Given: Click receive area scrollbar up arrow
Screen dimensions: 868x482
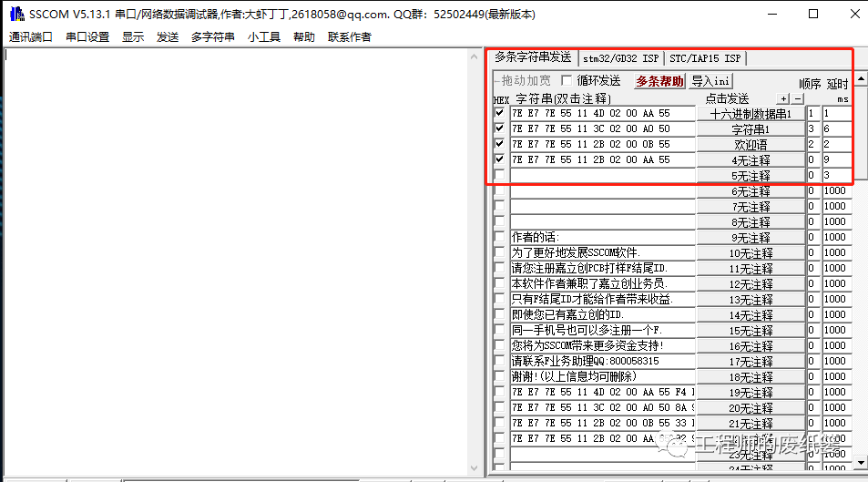Looking at the screenshot, I should [474, 56].
